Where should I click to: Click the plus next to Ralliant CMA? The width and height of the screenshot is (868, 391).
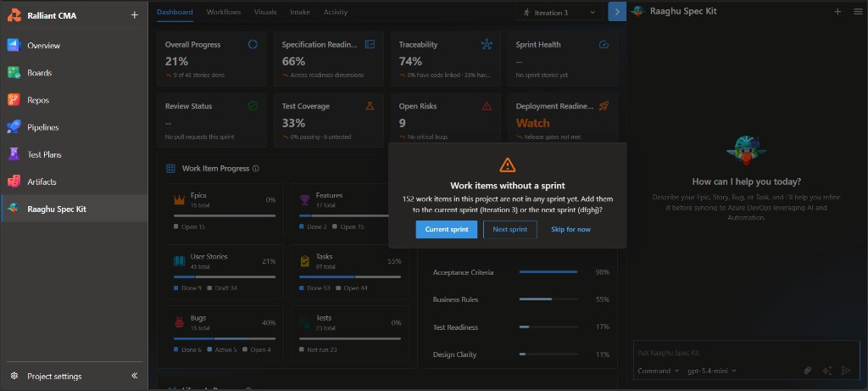(134, 15)
